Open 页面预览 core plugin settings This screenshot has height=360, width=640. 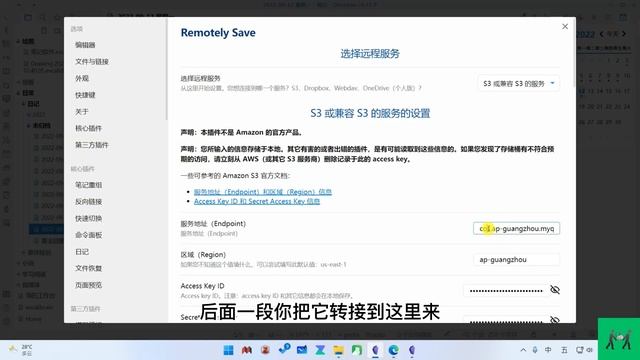[88, 285]
